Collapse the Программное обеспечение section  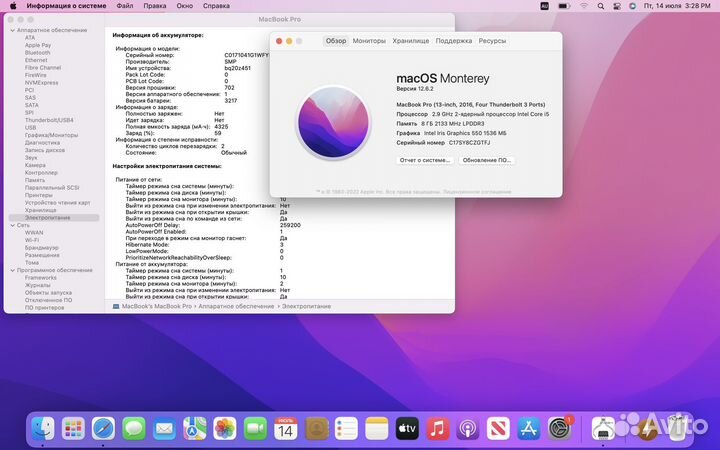pos(12,270)
